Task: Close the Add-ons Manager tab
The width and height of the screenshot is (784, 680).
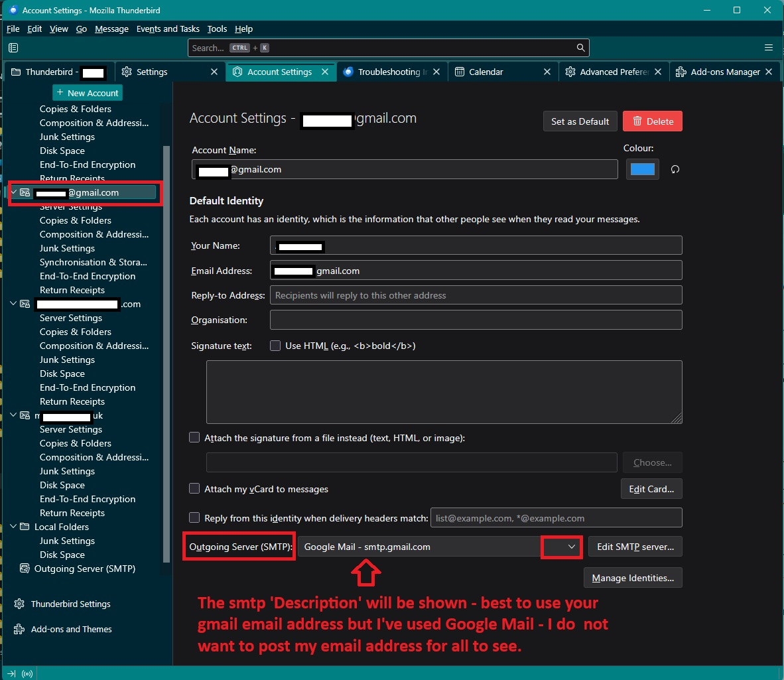Action: [x=769, y=72]
